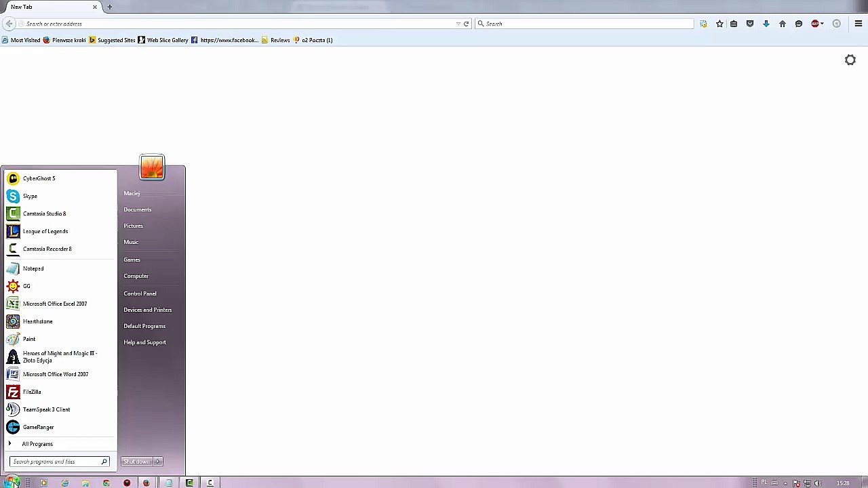Click the volume icon in system tray
The height and width of the screenshot is (488, 868).
point(818,483)
